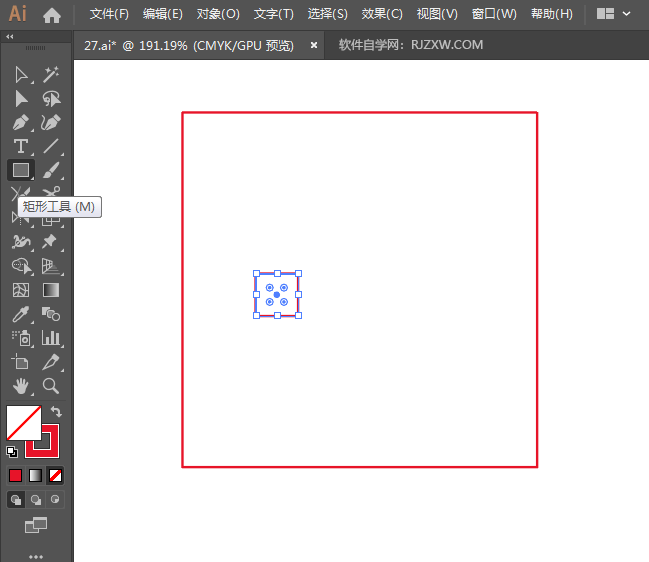Select the Lasso tool

[51, 99]
